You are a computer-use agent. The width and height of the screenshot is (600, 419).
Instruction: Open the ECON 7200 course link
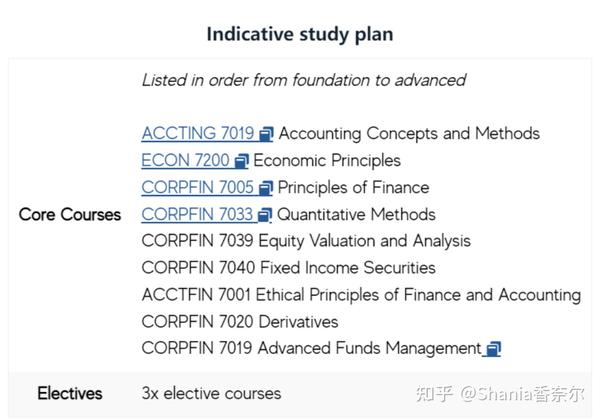[185, 160]
